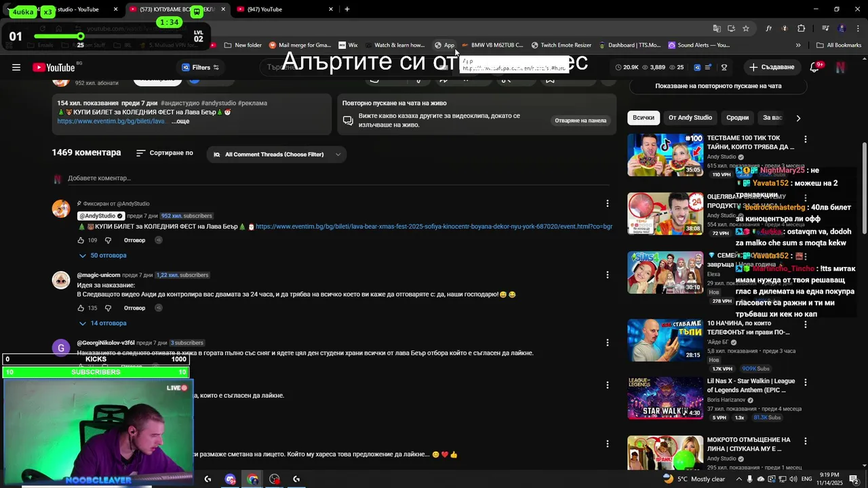Reply to the AndyStudio pinned comment

[x=134, y=240]
